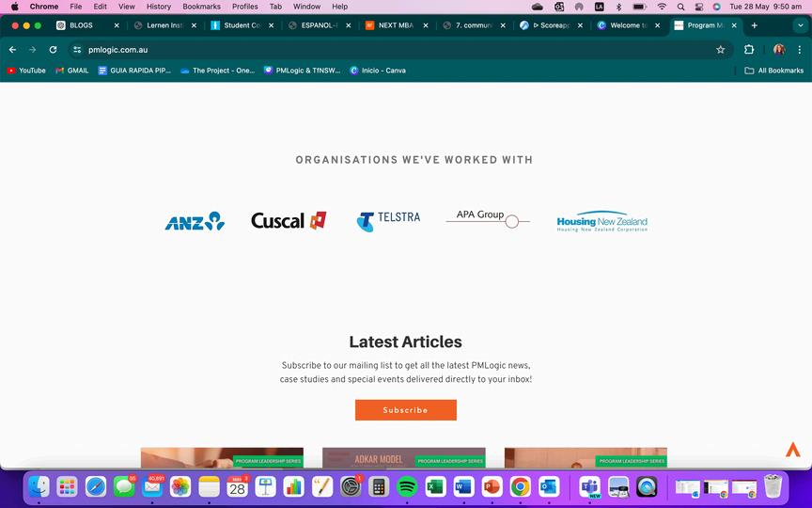Click the ANZ logo

pos(195,221)
